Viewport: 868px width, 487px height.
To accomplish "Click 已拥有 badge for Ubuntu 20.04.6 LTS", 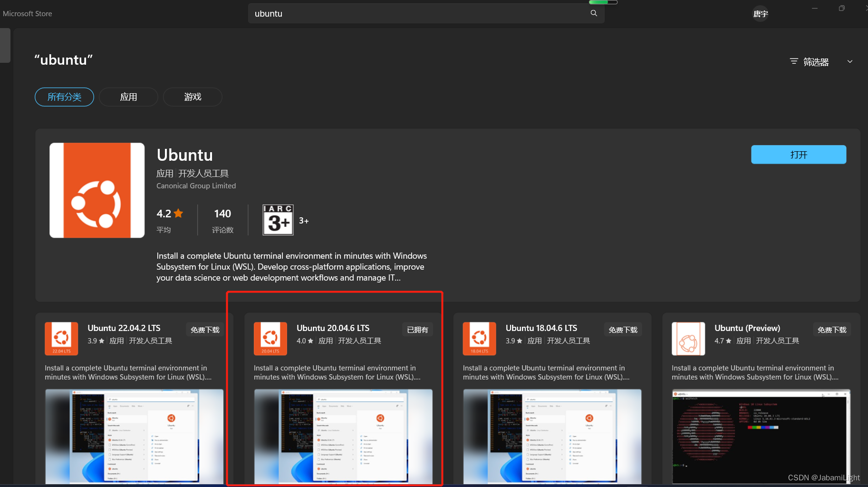I will (x=417, y=330).
